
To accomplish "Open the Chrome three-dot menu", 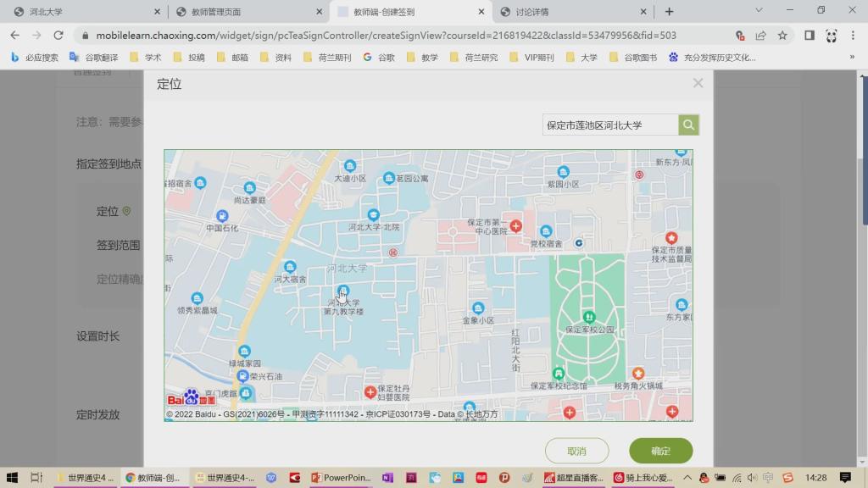I will pyautogui.click(x=853, y=36).
